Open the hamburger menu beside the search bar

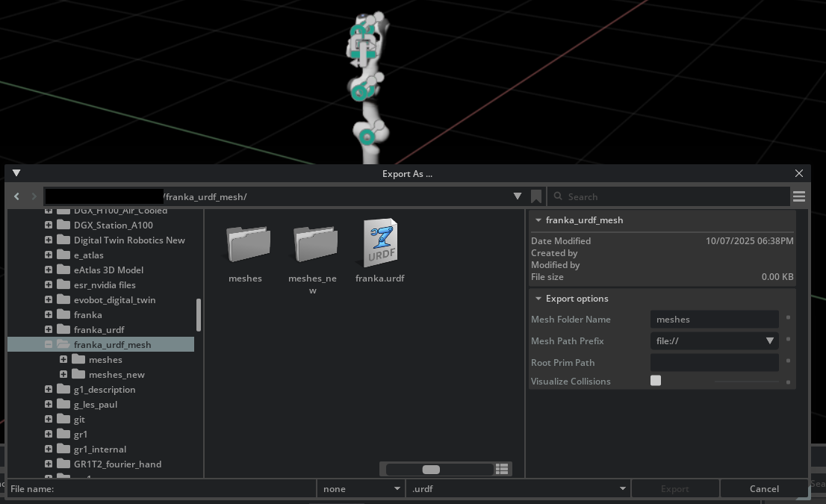(799, 196)
